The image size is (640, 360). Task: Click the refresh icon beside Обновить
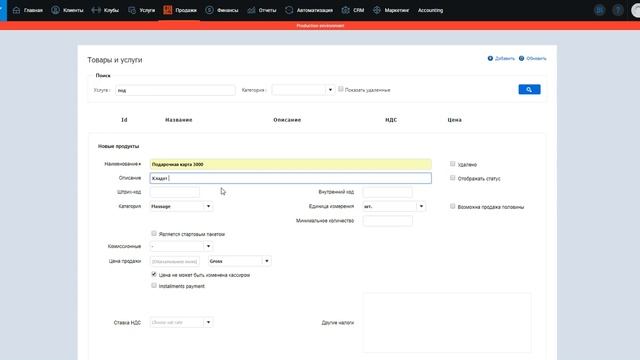click(x=521, y=58)
